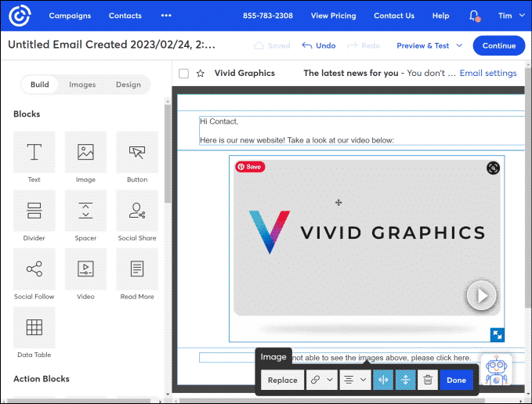Tick the email header checkbox
The height and width of the screenshot is (404, 532).
point(184,74)
